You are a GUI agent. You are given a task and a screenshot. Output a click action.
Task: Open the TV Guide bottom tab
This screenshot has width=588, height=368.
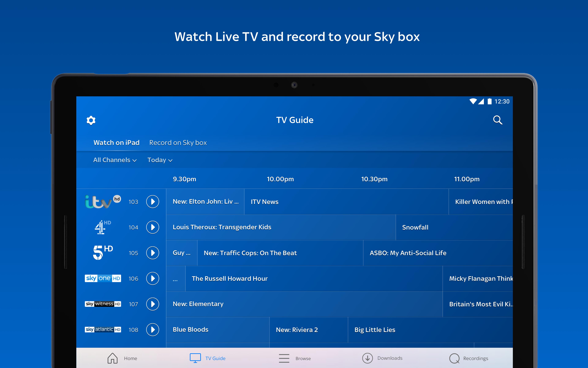click(x=207, y=358)
